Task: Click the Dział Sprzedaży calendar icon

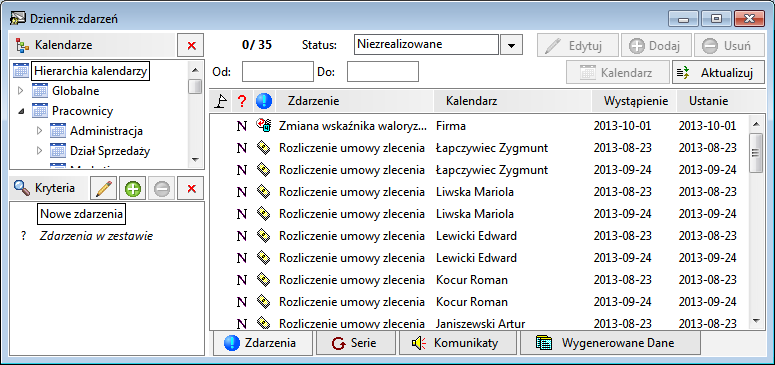Action: pyautogui.click(x=58, y=151)
